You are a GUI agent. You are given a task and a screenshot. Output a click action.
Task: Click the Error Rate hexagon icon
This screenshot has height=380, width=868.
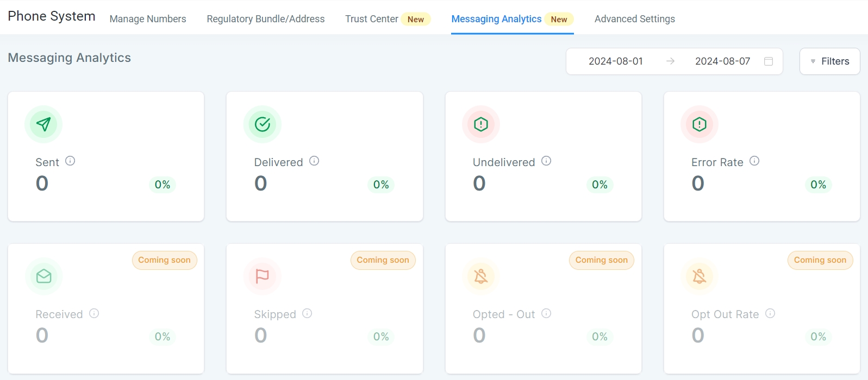(x=700, y=124)
